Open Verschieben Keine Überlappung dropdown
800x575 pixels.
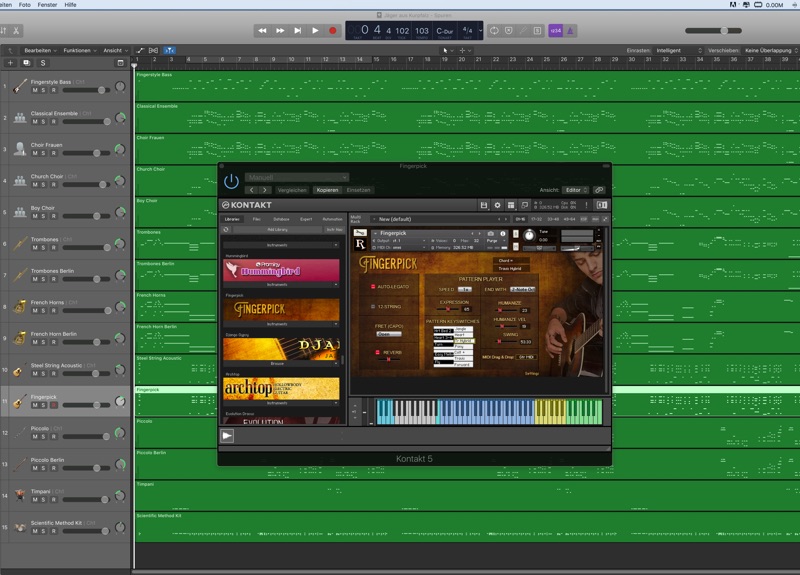point(770,51)
